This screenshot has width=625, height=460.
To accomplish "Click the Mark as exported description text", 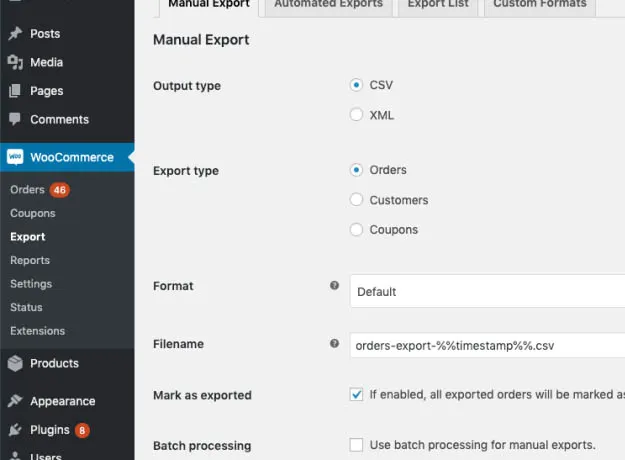I will pyautogui.click(x=497, y=394).
